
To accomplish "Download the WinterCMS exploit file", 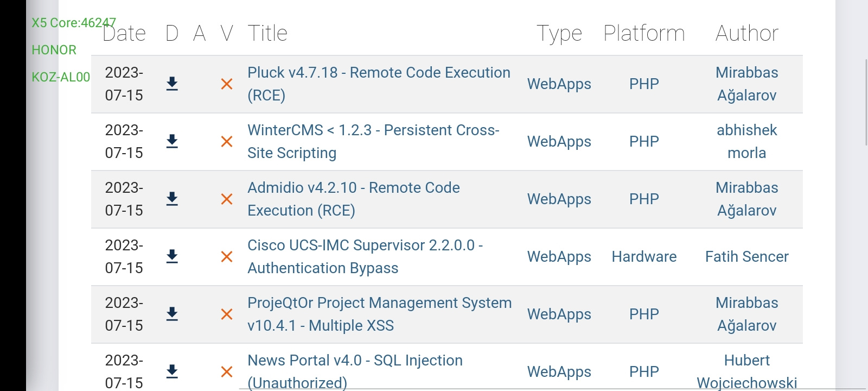I will (172, 141).
